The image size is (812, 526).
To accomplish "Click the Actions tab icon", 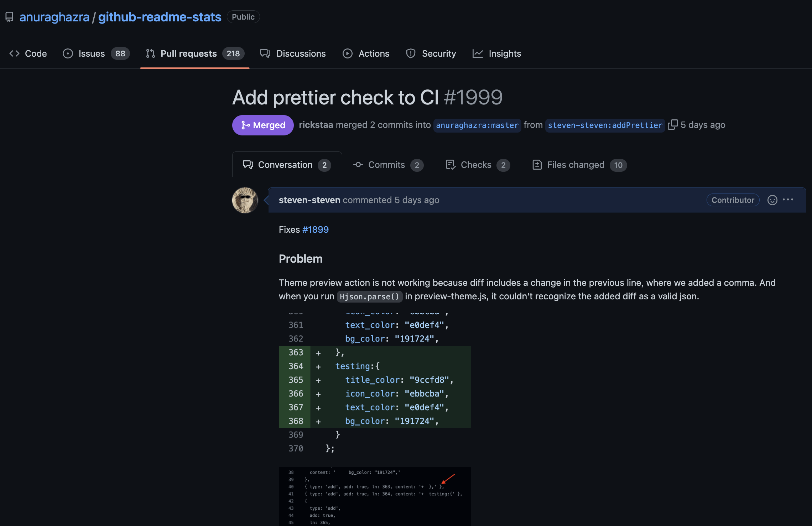I will [x=347, y=53].
